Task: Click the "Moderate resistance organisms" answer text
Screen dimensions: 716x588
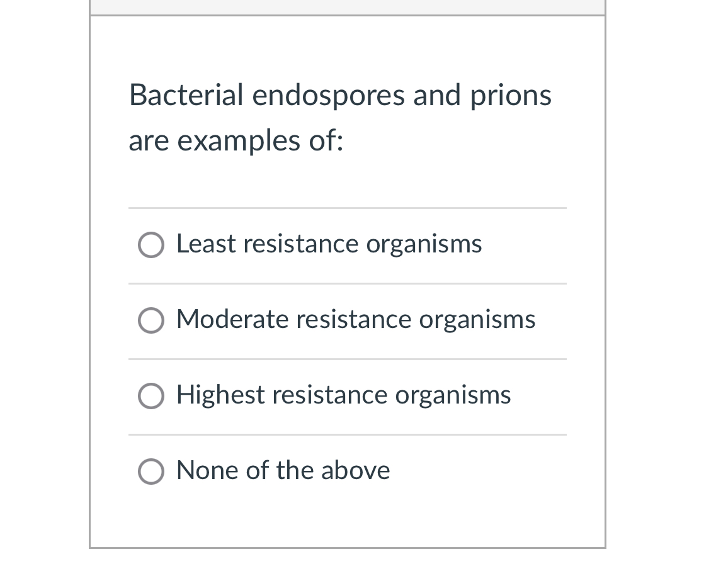Action: click(355, 320)
